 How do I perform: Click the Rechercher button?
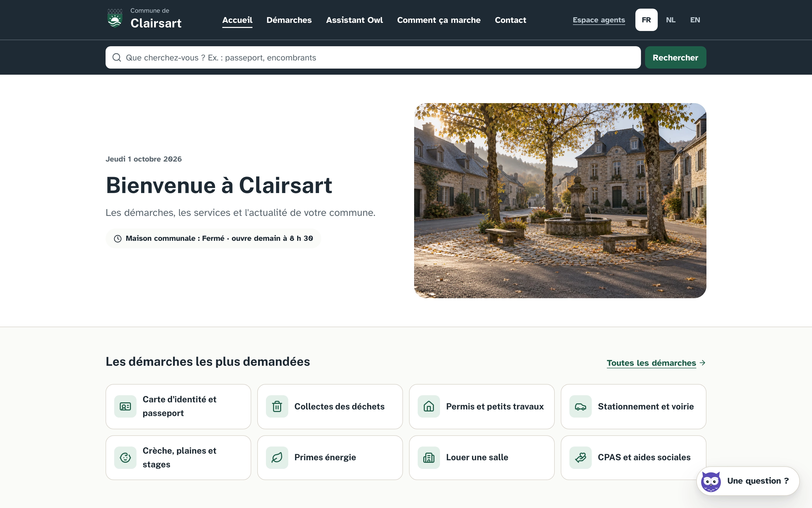[x=675, y=57]
